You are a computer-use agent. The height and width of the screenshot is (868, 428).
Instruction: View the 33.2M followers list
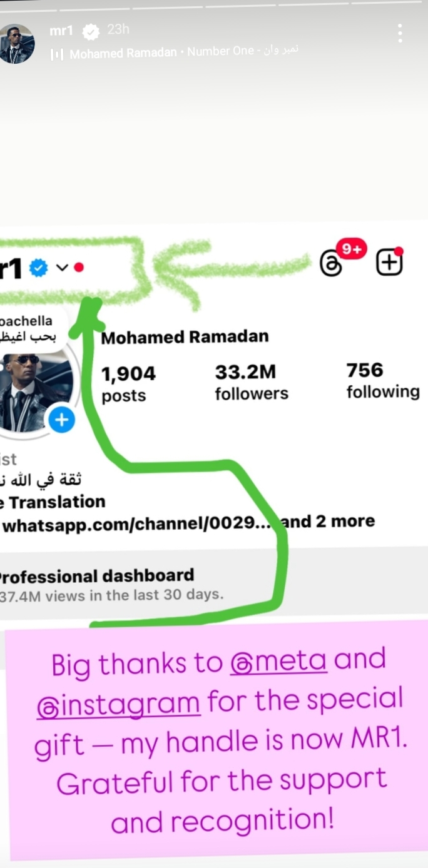pos(251,383)
